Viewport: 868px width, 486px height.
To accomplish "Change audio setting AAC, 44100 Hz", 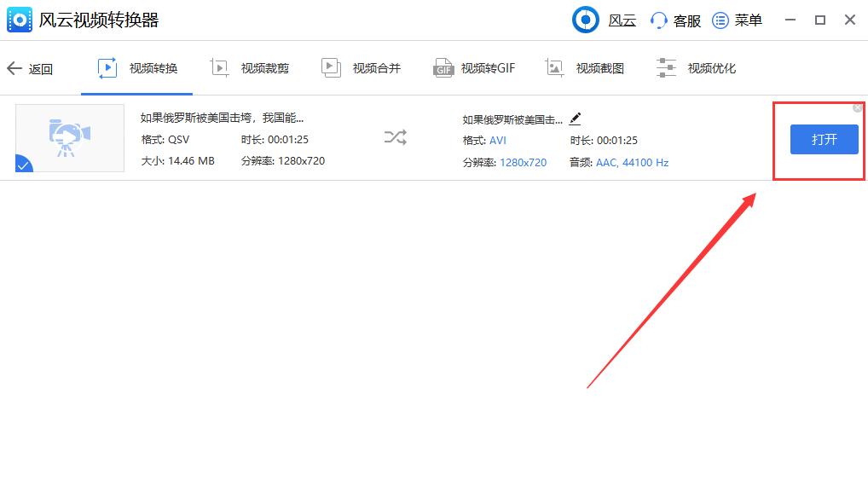I will click(x=632, y=163).
